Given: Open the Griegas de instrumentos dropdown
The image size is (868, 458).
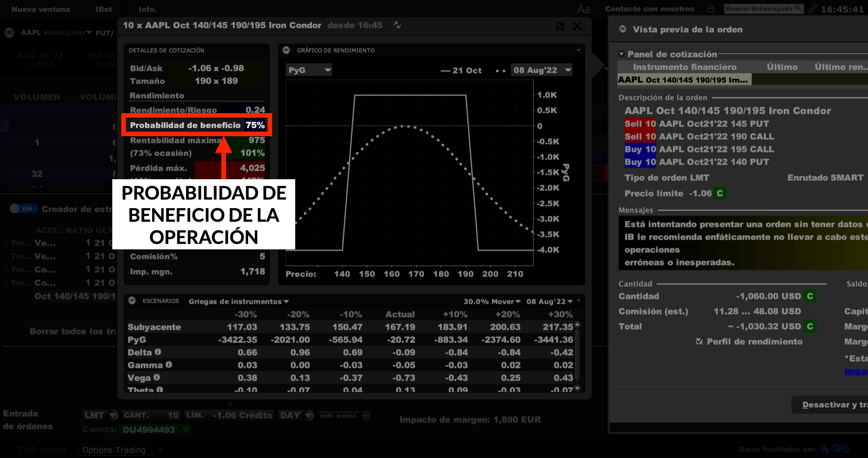Looking at the screenshot, I should pyautogui.click(x=239, y=301).
